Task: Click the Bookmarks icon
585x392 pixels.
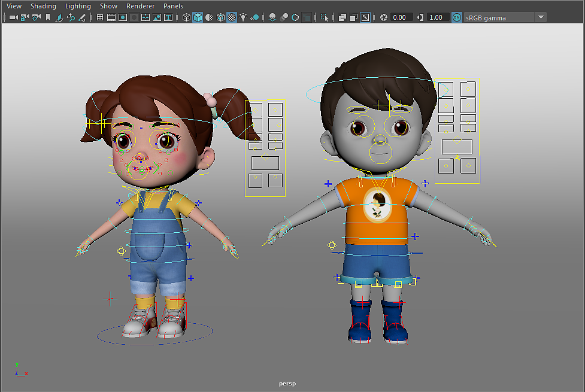Action: 48,17
